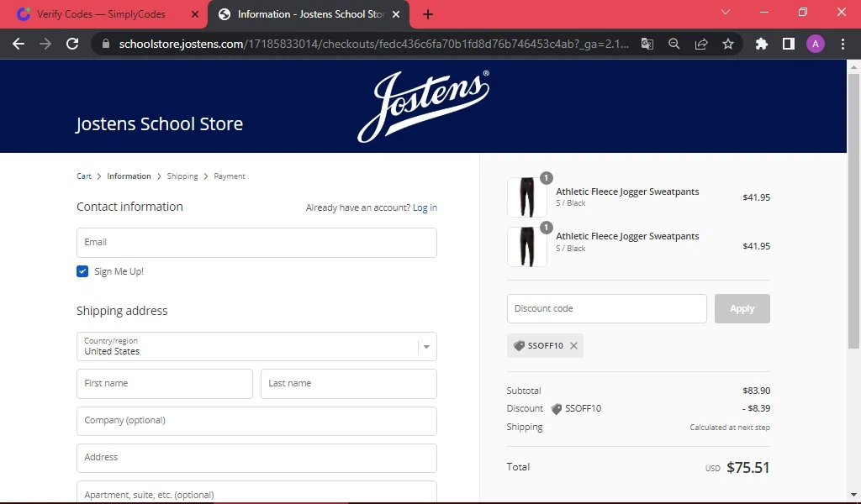The height and width of the screenshot is (504, 861).
Task: Click the Company (optional) field
Action: coord(256,421)
